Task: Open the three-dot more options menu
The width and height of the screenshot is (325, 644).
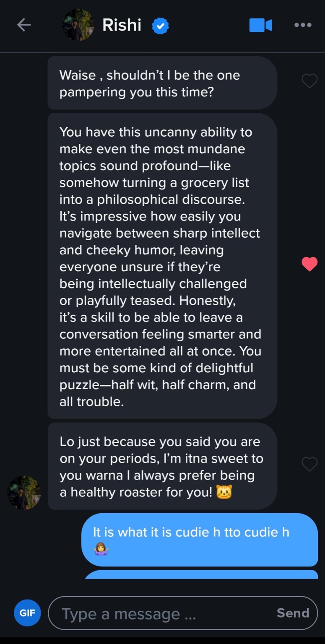Action: tap(303, 25)
